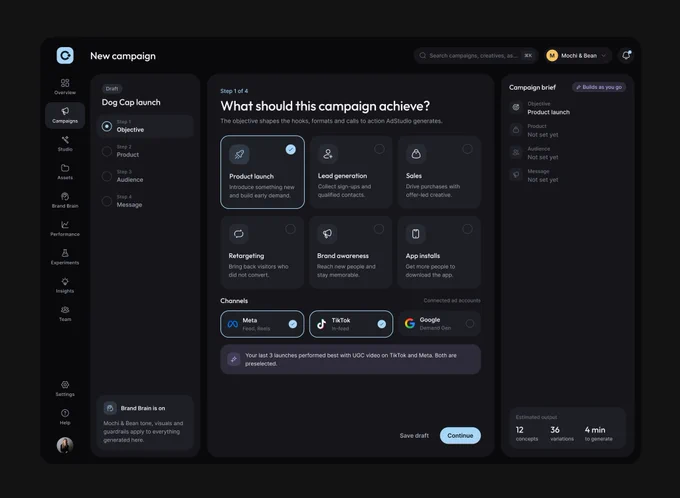This screenshot has height=498, width=680.
Task: Click the Lead generation person icon
Action: pos(328,154)
